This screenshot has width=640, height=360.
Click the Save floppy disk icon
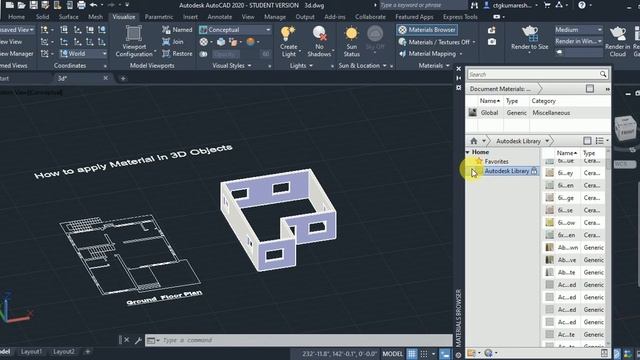coord(33,5)
